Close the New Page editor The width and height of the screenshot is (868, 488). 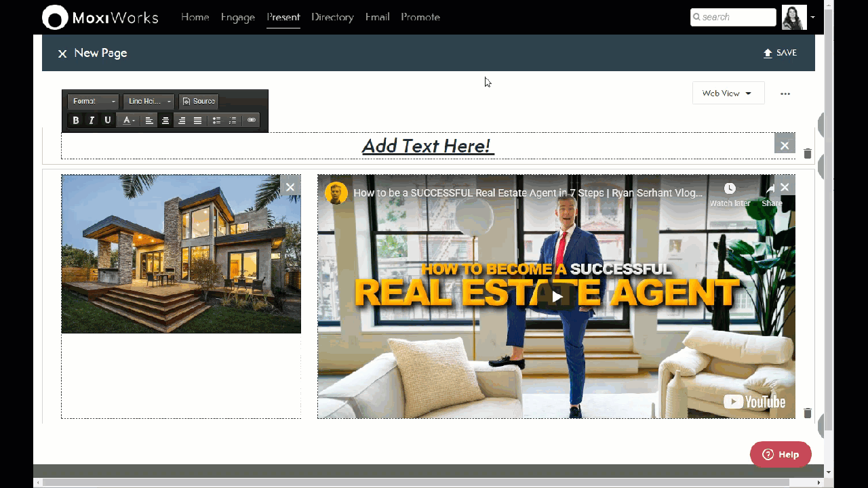tap(62, 54)
